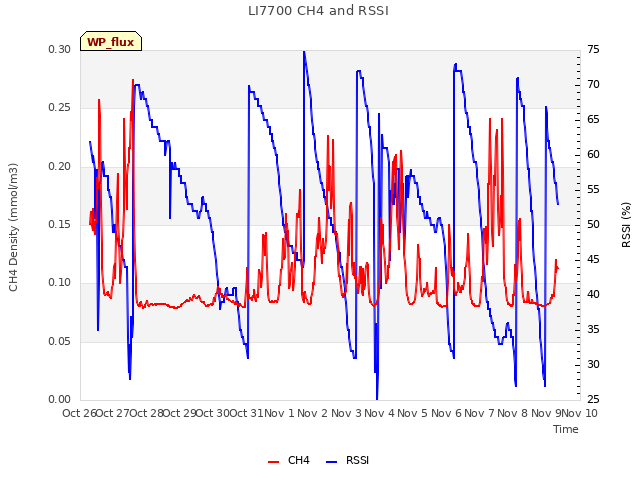This screenshot has width=640, height=480.
Task: Click the 50 right axis value
Action: (593, 224)
